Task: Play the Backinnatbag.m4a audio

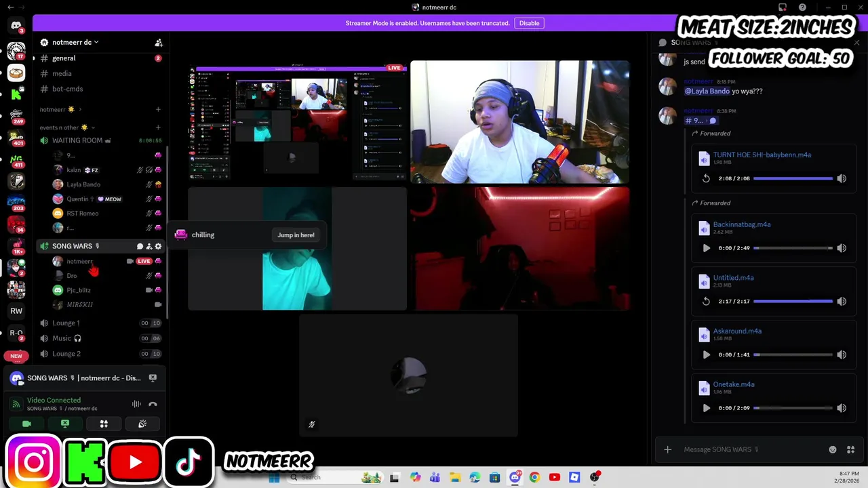Action: (x=706, y=248)
